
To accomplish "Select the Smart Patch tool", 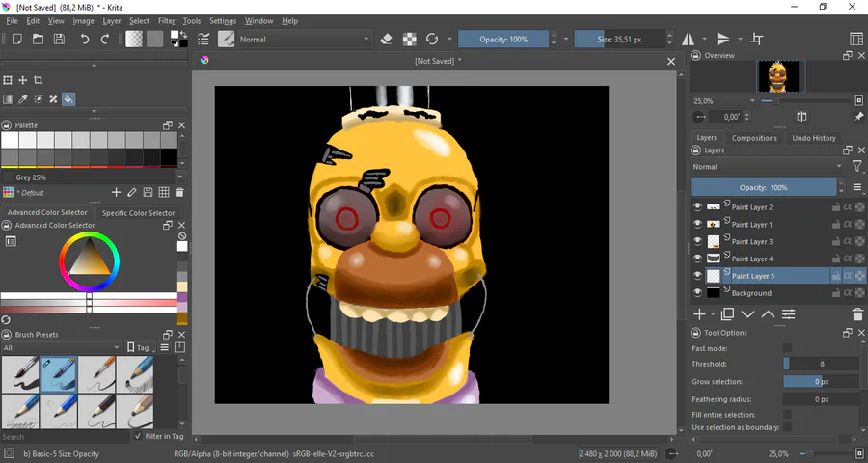I will 53,99.
